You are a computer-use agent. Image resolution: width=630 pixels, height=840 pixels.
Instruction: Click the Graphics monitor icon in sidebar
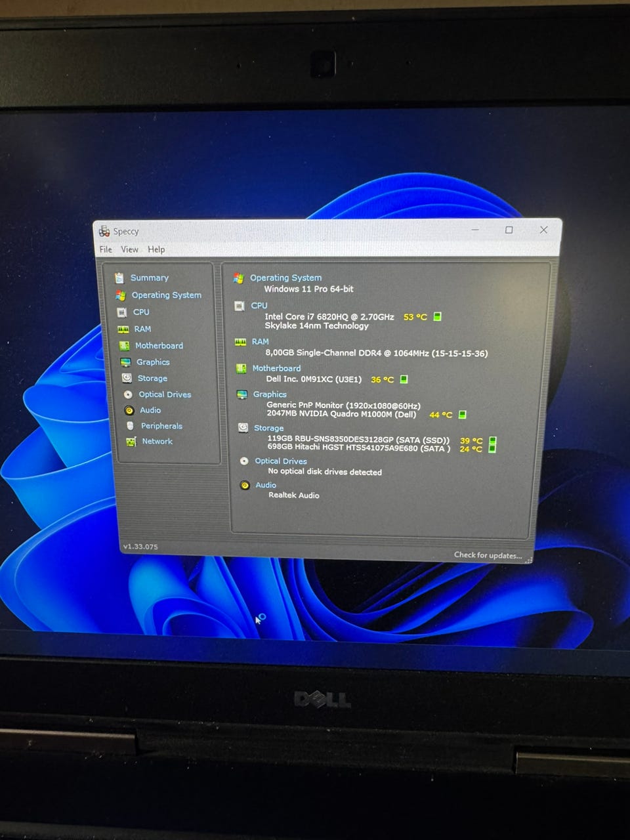coord(125,362)
